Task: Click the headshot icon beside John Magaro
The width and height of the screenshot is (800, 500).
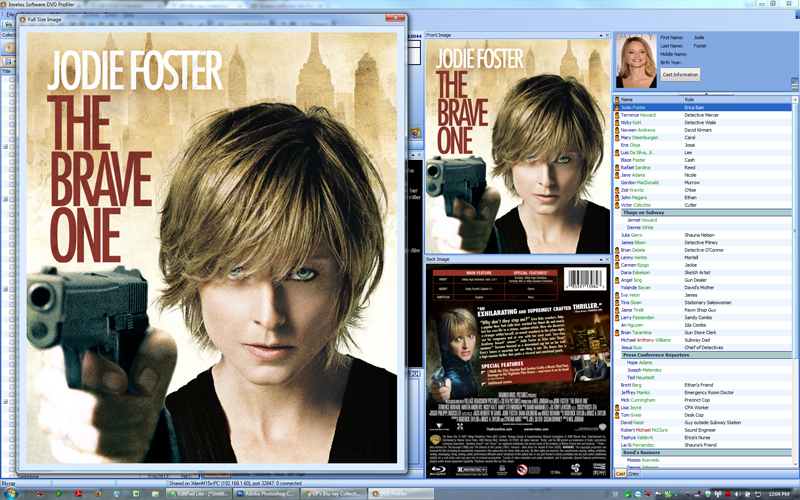Action: [x=617, y=197]
